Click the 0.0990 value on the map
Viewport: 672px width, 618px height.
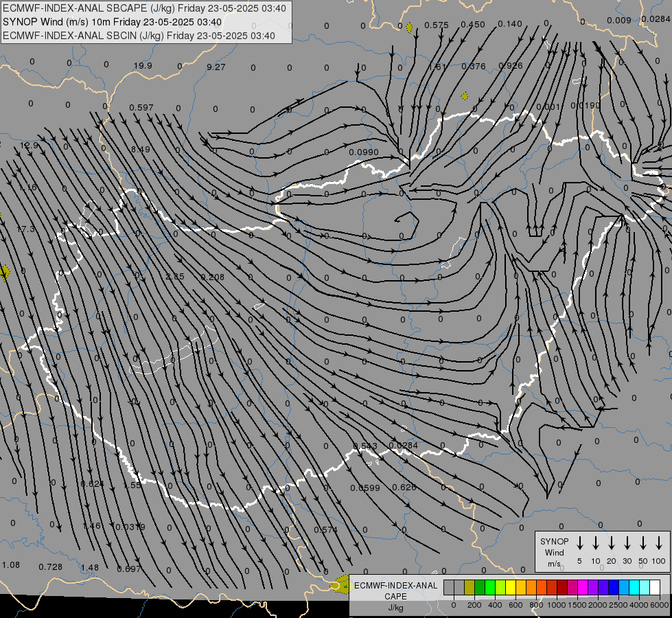click(363, 152)
